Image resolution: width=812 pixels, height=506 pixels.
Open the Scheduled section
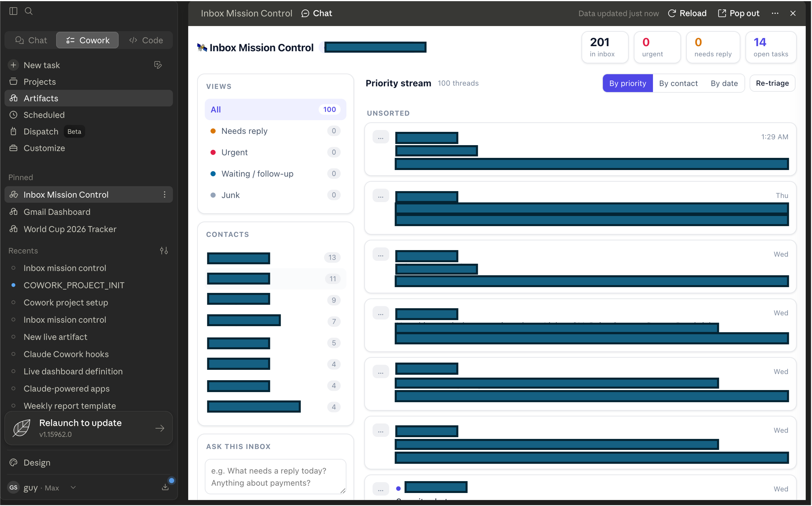(x=89, y=115)
